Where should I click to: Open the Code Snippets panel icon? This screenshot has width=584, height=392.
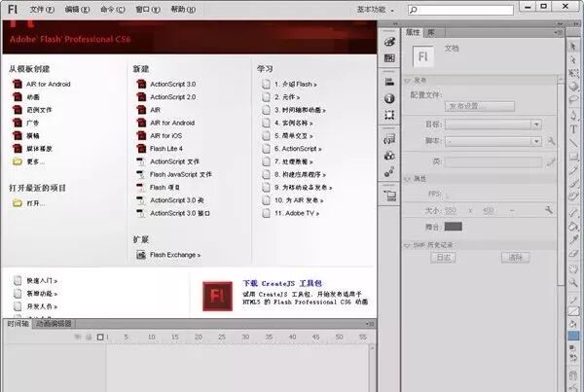pyautogui.click(x=389, y=139)
